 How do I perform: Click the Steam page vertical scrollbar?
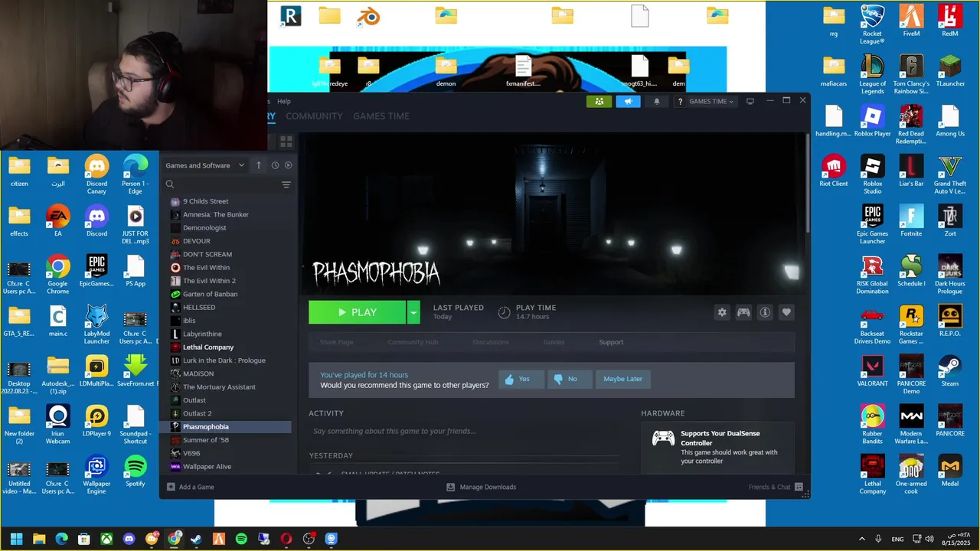807,184
